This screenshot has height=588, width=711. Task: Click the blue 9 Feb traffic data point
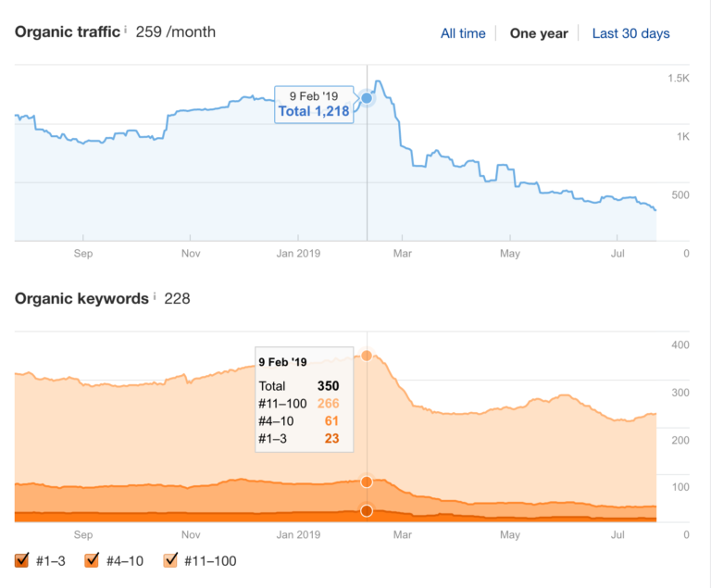click(367, 98)
